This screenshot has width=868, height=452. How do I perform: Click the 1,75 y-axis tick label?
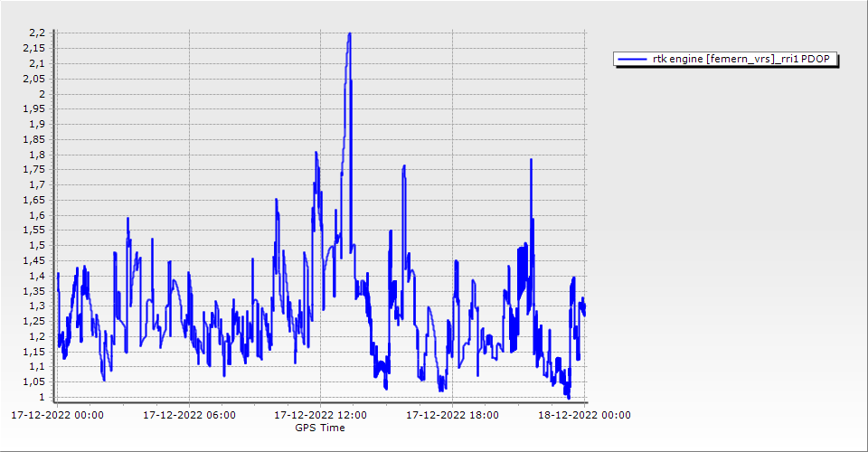pyautogui.click(x=35, y=170)
